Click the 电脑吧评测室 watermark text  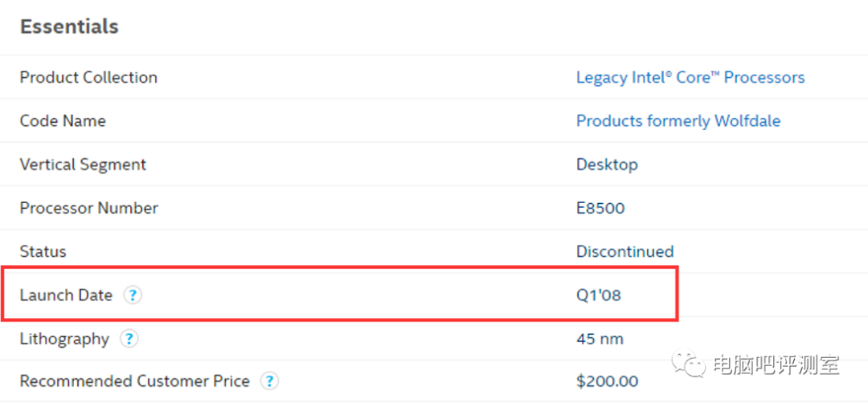pos(776,366)
